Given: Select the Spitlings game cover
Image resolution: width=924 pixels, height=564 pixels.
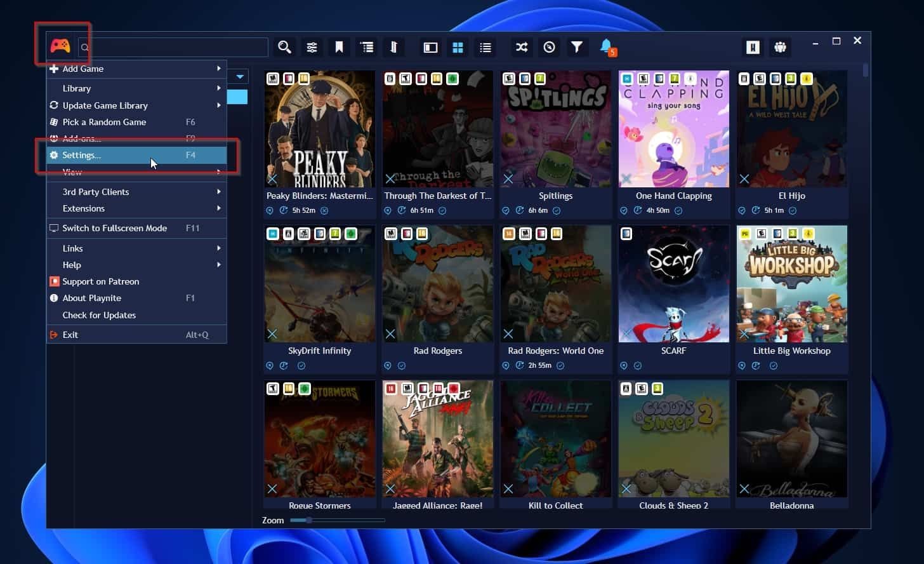Looking at the screenshot, I should click(556, 129).
